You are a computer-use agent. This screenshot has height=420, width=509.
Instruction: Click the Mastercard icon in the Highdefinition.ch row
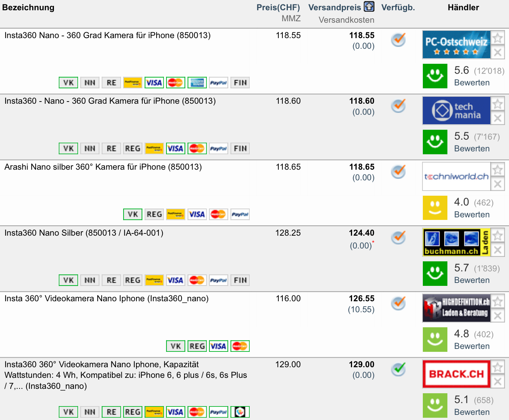pyautogui.click(x=240, y=346)
